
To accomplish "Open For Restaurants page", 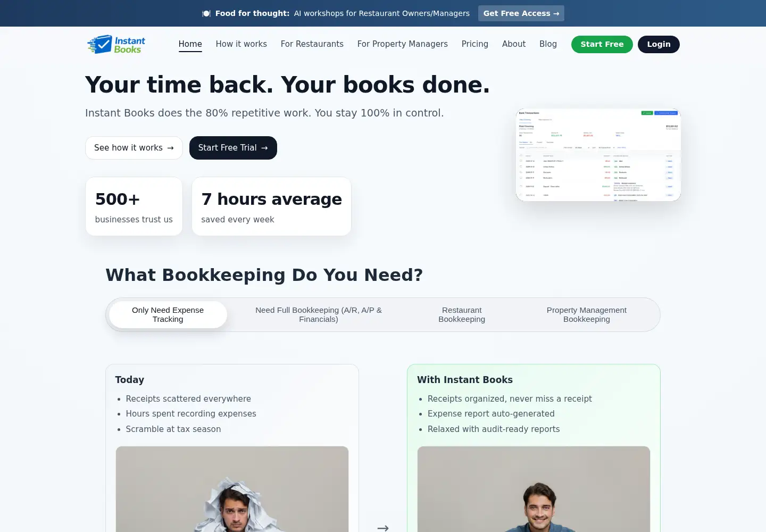I will (x=312, y=44).
